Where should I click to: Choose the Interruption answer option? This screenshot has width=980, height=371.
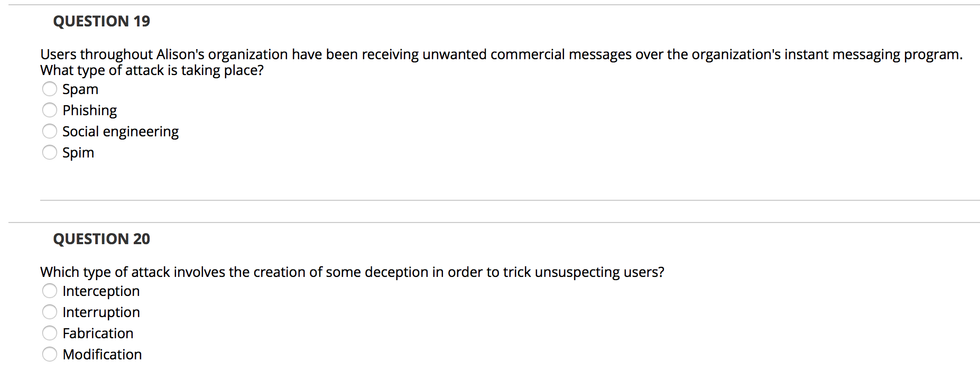[50, 312]
